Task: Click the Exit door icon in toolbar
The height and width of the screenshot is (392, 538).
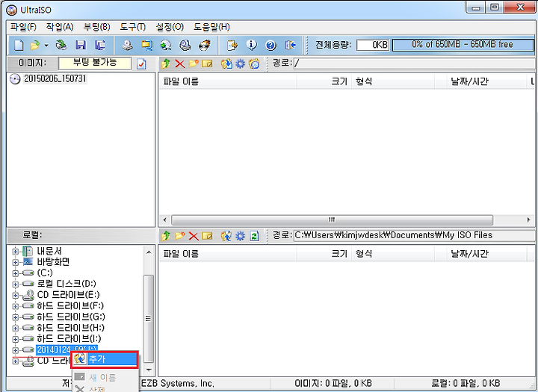Action: pos(290,46)
